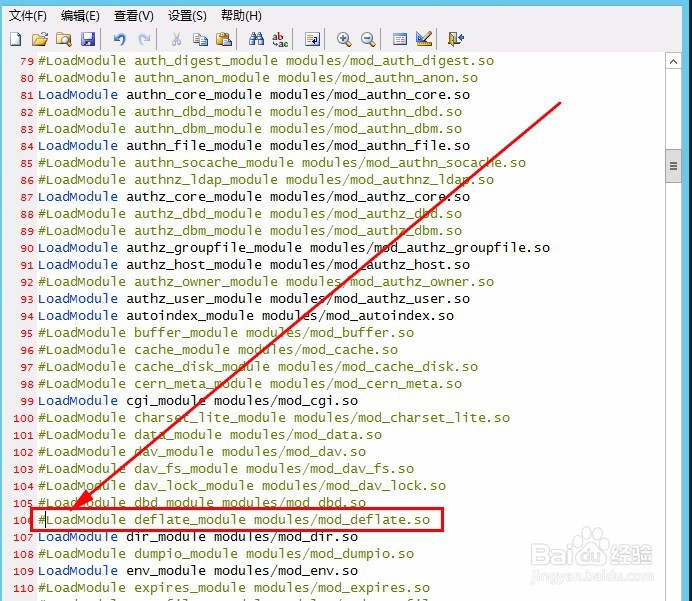Open Find with the binoculars icon

[x=256, y=39]
